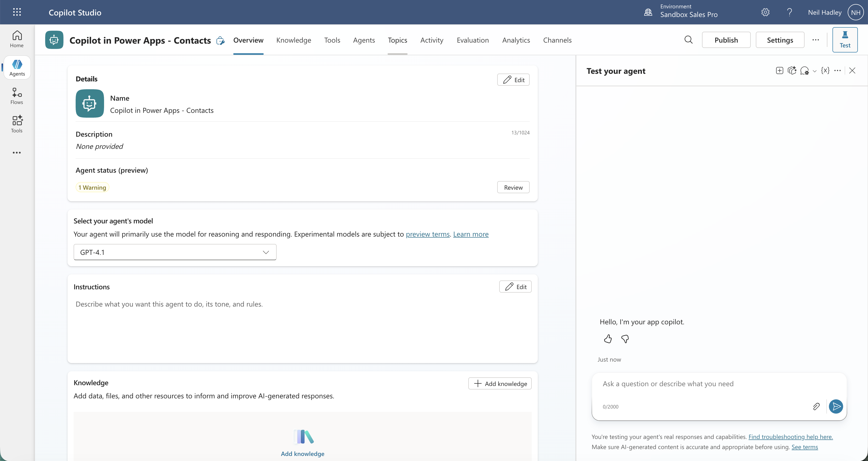Review the agent status warning
This screenshot has width=868, height=461.
pos(513,187)
